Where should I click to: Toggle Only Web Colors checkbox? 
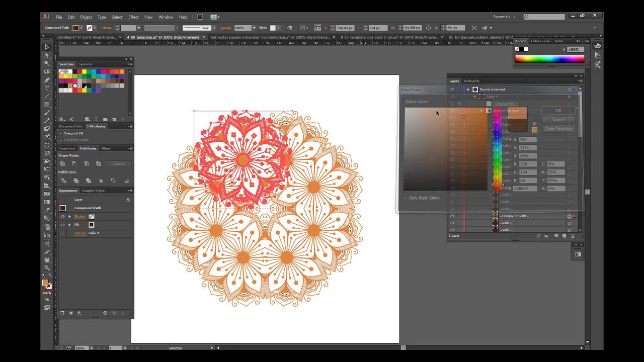coord(406,198)
